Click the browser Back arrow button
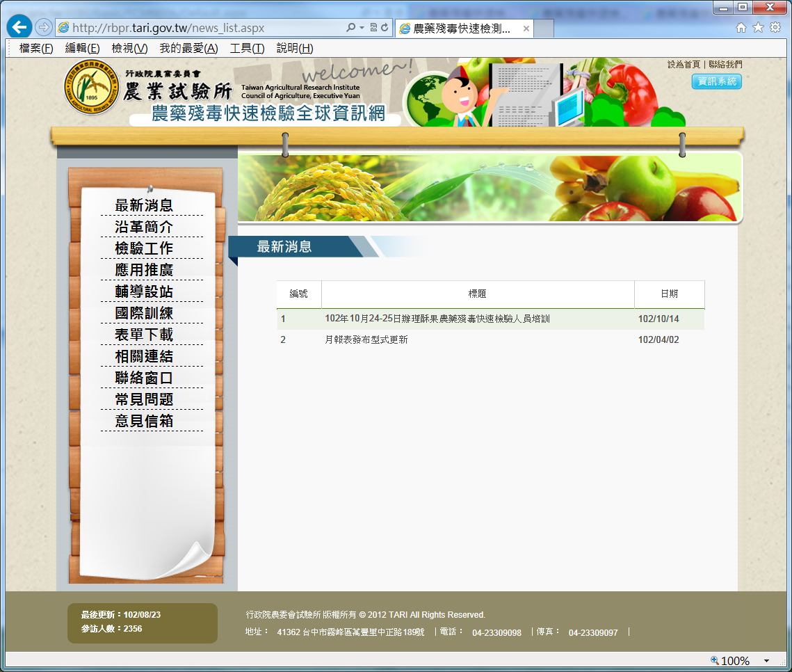 pos(19,28)
